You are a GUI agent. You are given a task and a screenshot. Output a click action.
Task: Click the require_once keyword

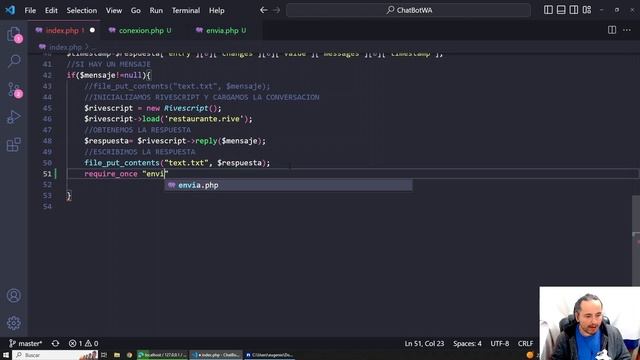tap(111, 174)
